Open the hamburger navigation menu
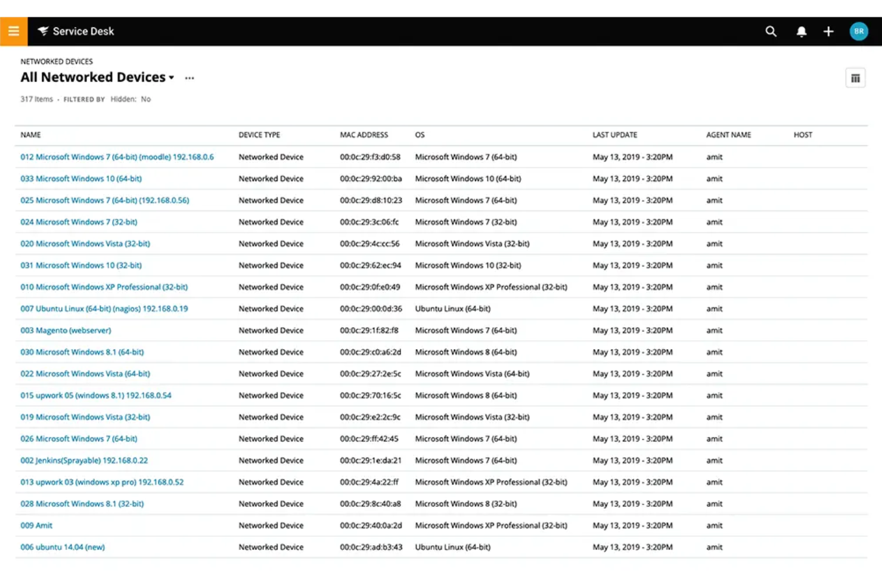The height and width of the screenshot is (588, 882). pyautogui.click(x=13, y=31)
